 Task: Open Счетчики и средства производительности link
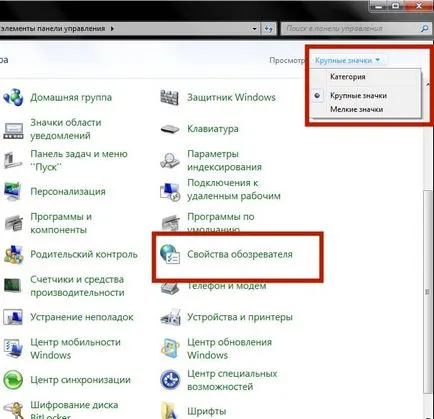click(77, 286)
